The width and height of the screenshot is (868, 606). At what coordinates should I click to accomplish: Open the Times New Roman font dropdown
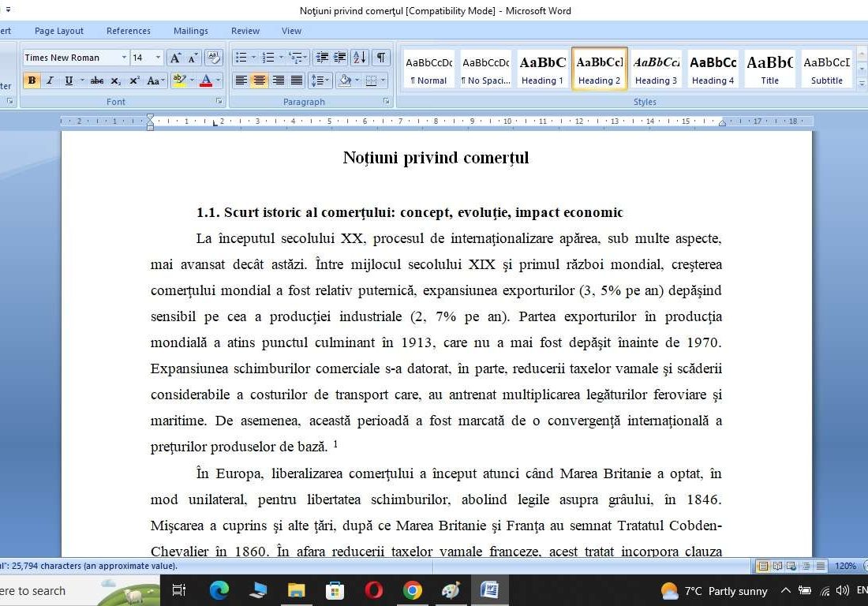(x=124, y=57)
